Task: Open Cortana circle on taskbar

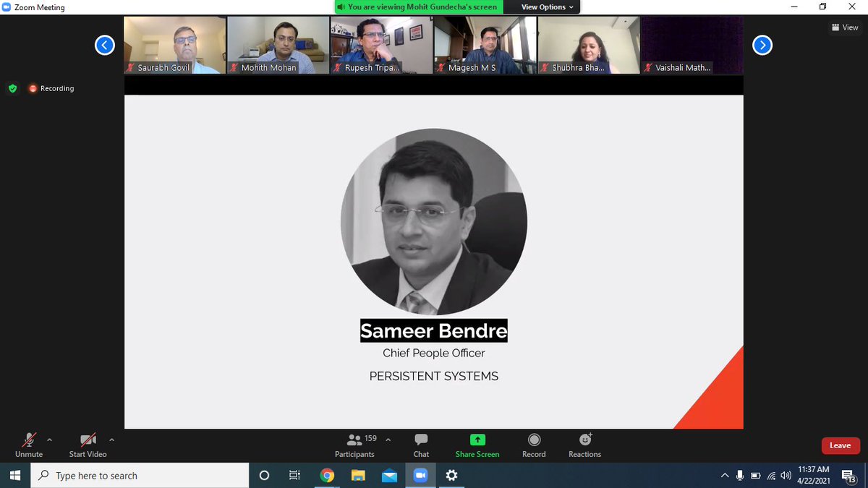Action: pyautogui.click(x=264, y=476)
